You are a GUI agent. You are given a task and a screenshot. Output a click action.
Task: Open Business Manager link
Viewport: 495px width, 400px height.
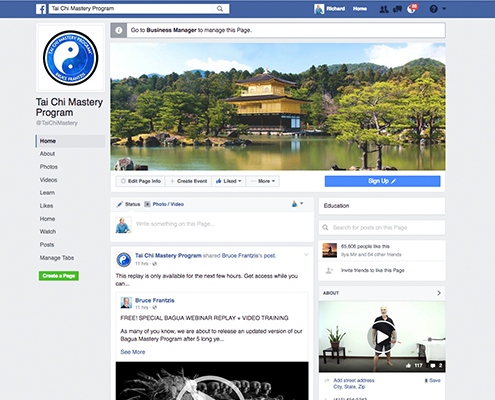tap(171, 30)
